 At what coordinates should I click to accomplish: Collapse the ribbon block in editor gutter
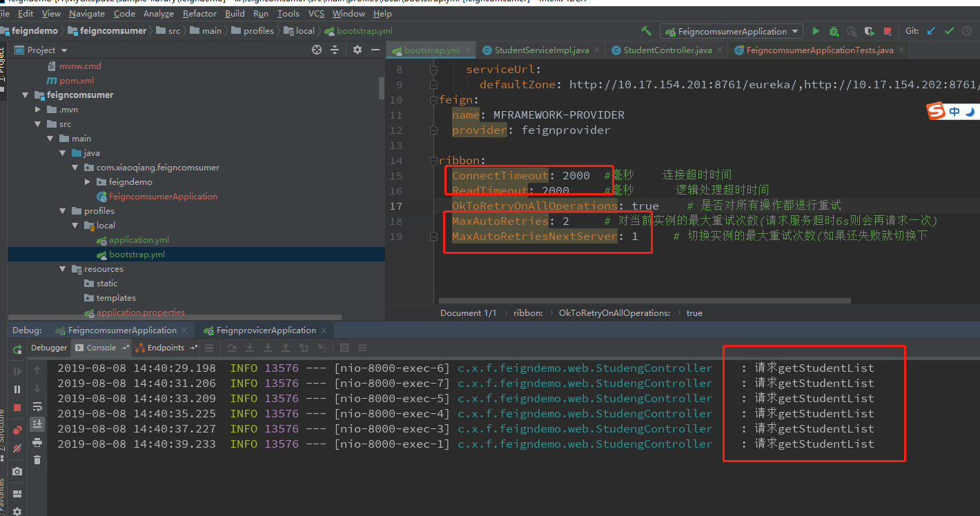coord(433,161)
